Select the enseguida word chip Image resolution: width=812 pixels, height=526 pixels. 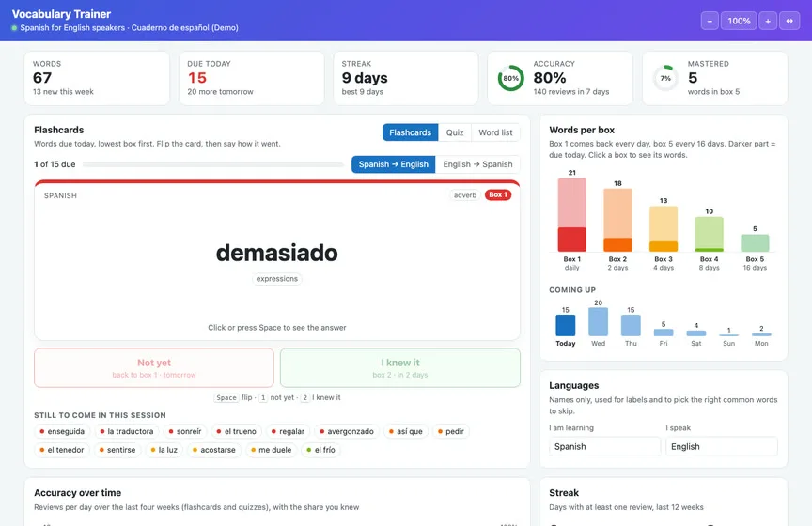click(x=62, y=431)
